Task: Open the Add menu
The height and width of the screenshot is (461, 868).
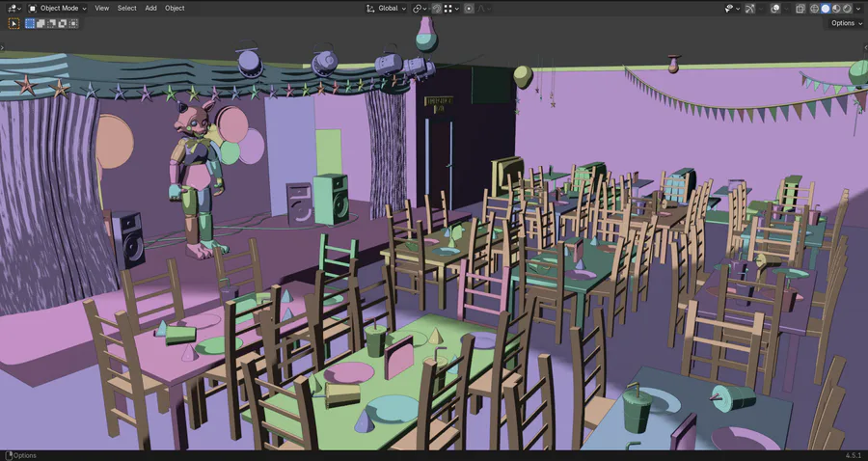Action: click(150, 9)
